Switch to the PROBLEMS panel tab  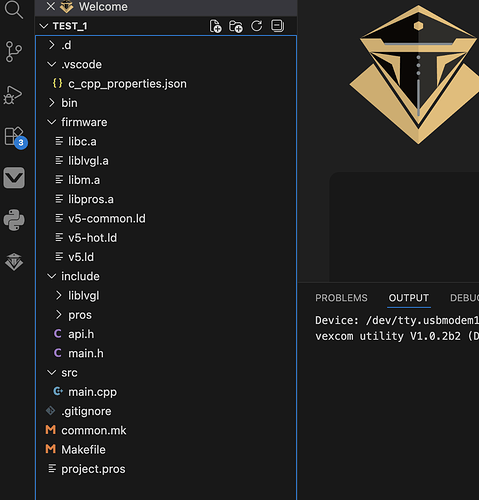(341, 298)
